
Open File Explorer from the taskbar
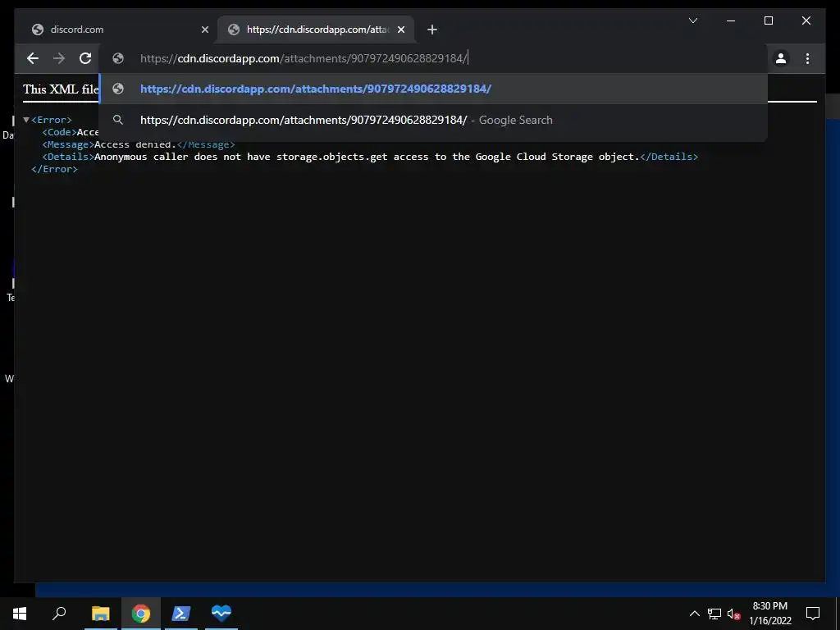tap(100, 613)
